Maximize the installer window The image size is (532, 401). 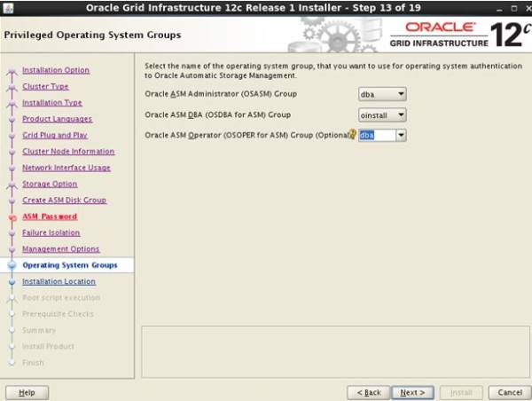[514, 8]
